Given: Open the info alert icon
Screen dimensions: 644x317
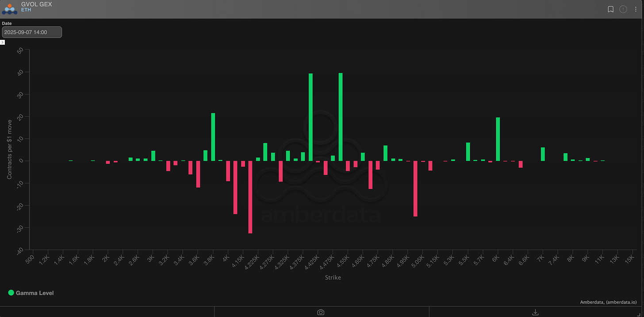Looking at the screenshot, I should pyautogui.click(x=623, y=9).
